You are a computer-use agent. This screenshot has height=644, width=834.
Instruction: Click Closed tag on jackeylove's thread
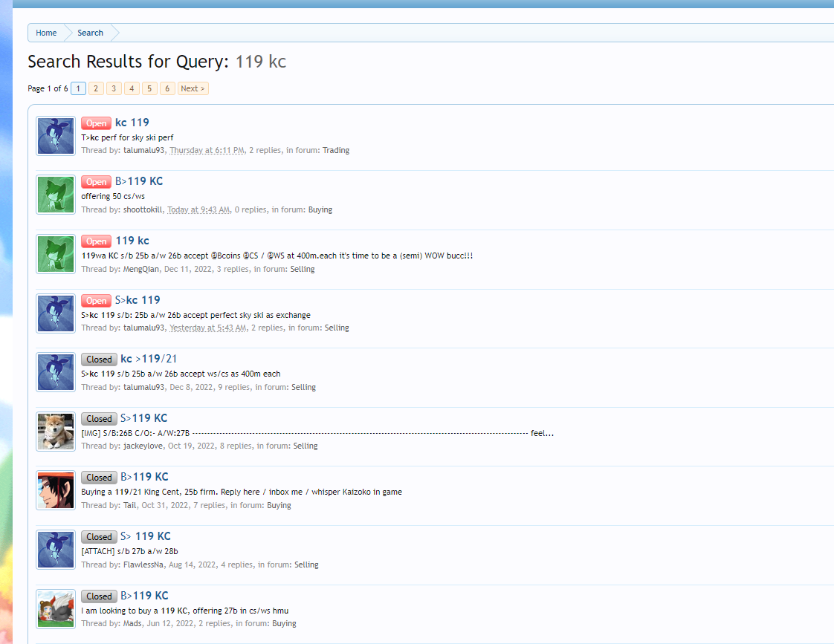99,419
